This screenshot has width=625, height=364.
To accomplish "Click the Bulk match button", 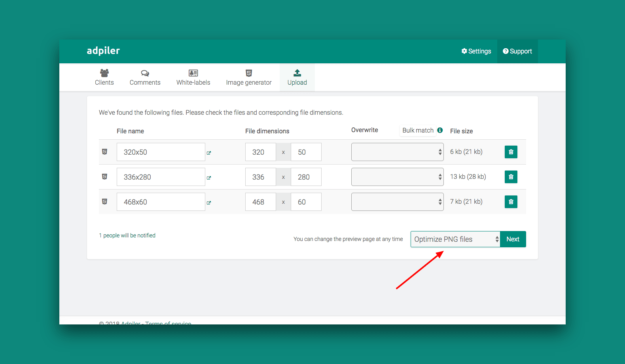I will 418,130.
